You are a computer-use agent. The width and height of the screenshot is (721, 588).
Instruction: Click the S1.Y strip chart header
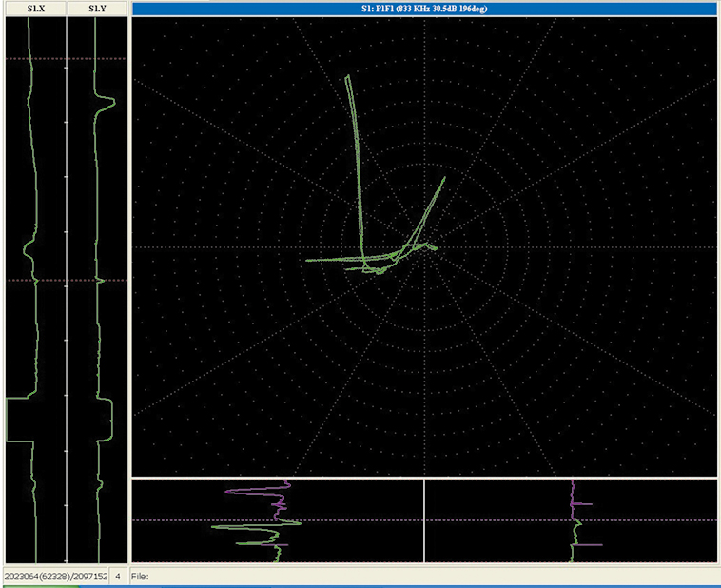coord(97,9)
